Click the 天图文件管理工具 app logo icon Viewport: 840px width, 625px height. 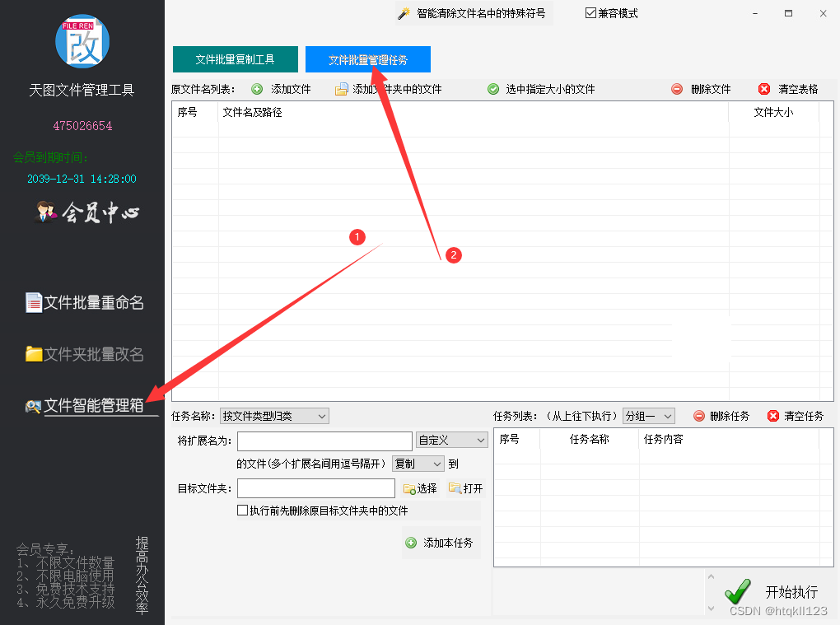[82, 41]
